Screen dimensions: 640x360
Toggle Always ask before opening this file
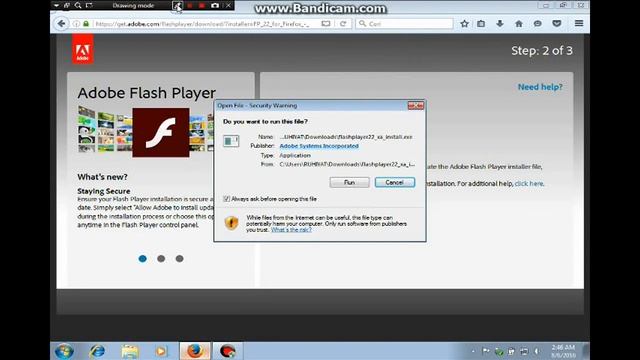click(227, 199)
